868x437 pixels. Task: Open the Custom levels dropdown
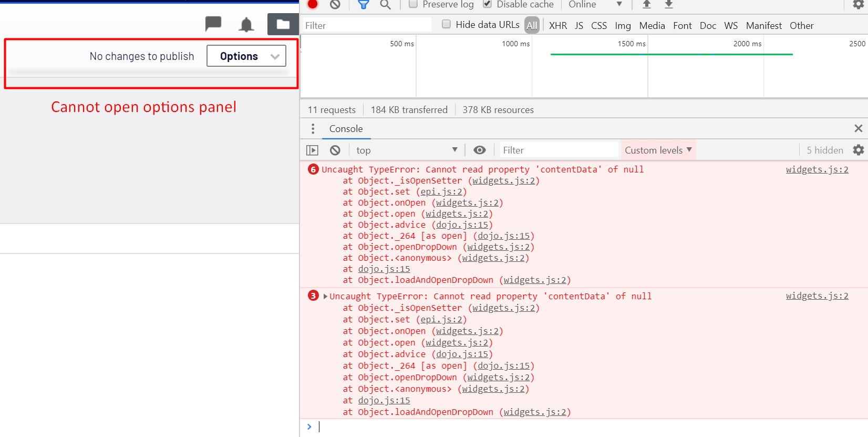pos(658,150)
